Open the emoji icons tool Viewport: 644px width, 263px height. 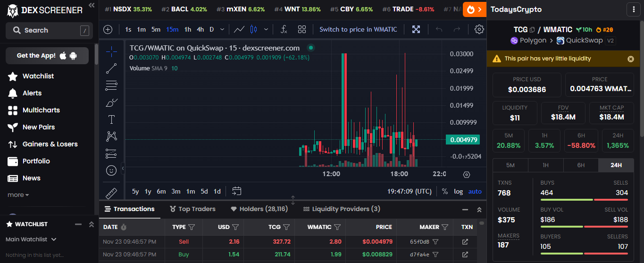111,170
